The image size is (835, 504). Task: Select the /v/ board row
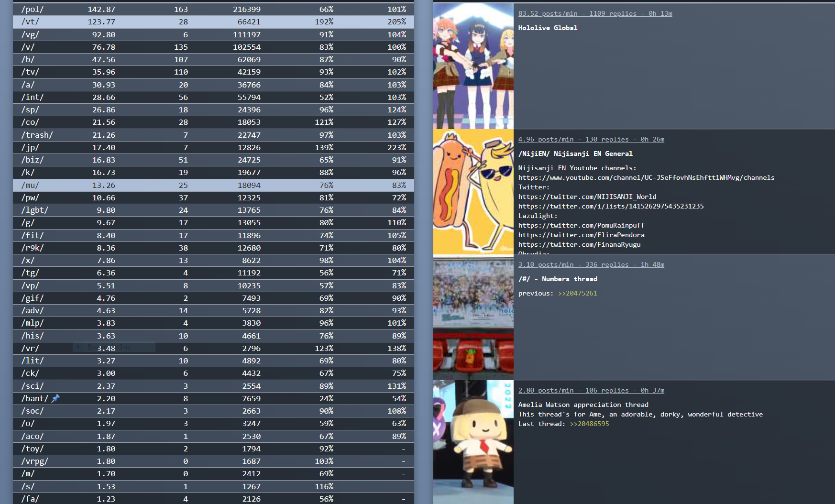(x=213, y=47)
